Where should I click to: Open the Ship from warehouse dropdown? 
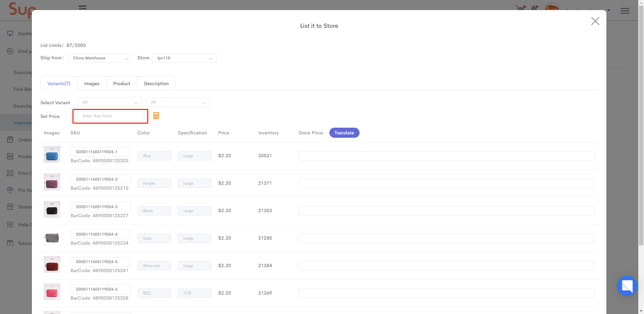100,58
